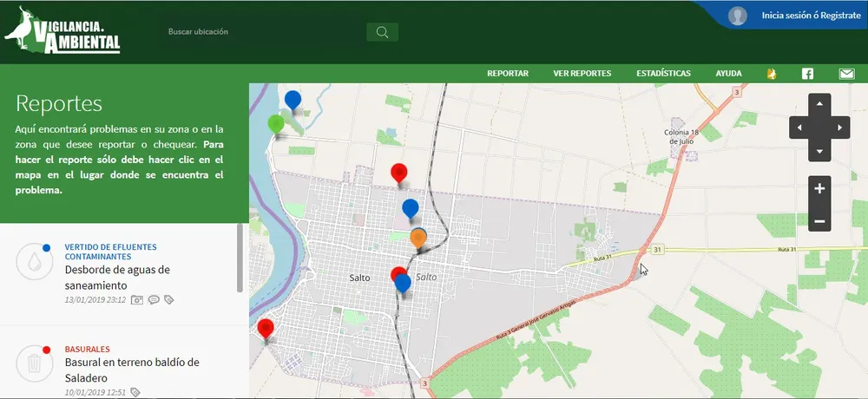Click the Buscar ubicación search field
868x399 pixels.
click(x=260, y=32)
